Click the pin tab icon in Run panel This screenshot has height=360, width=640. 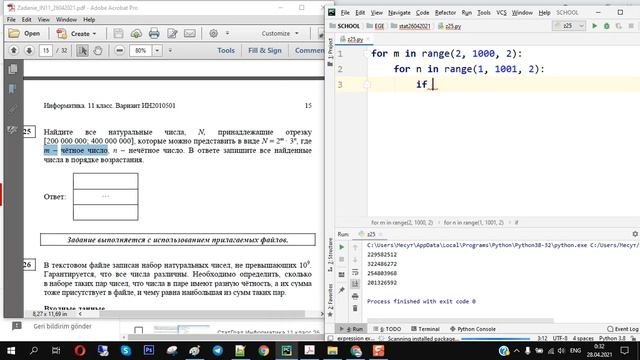coord(342,290)
